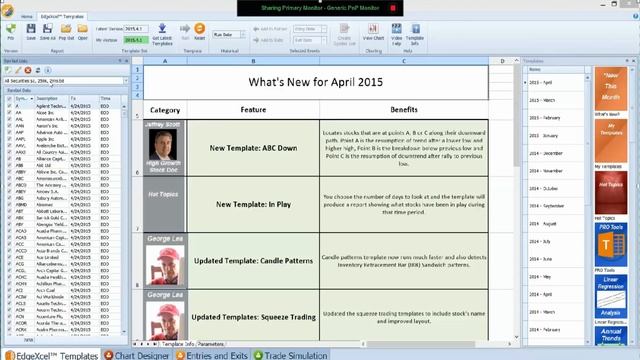Click the Add to Date arrow icon
The width and height of the screenshot is (640, 360).
coord(256,40)
